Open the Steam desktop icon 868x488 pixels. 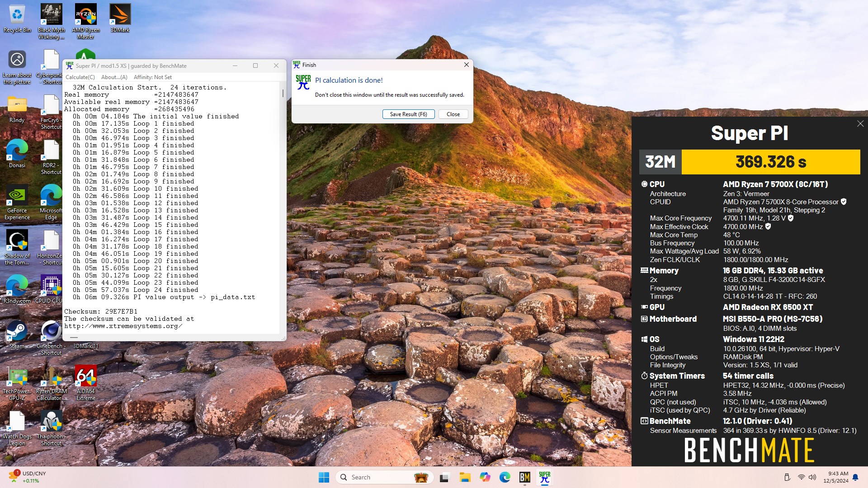tap(17, 335)
